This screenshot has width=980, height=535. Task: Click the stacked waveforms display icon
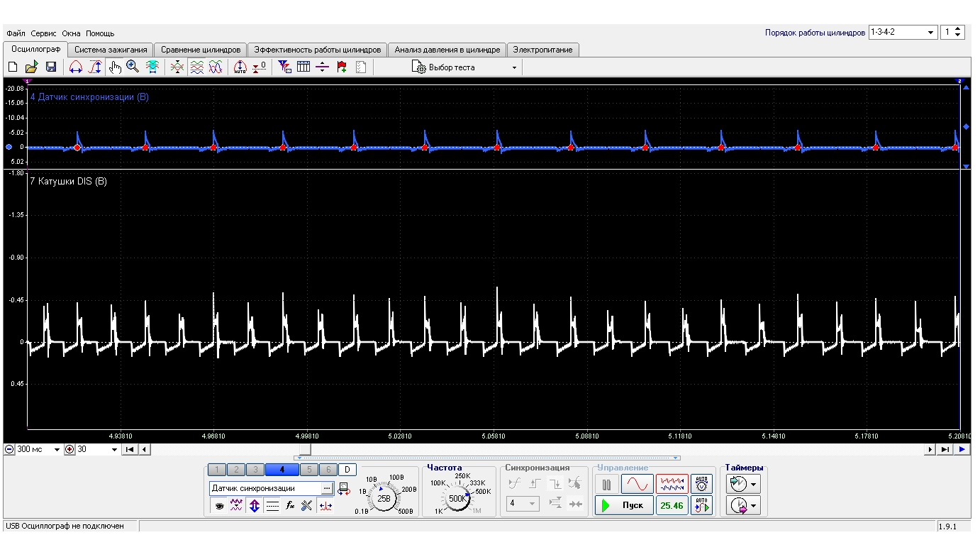click(196, 67)
